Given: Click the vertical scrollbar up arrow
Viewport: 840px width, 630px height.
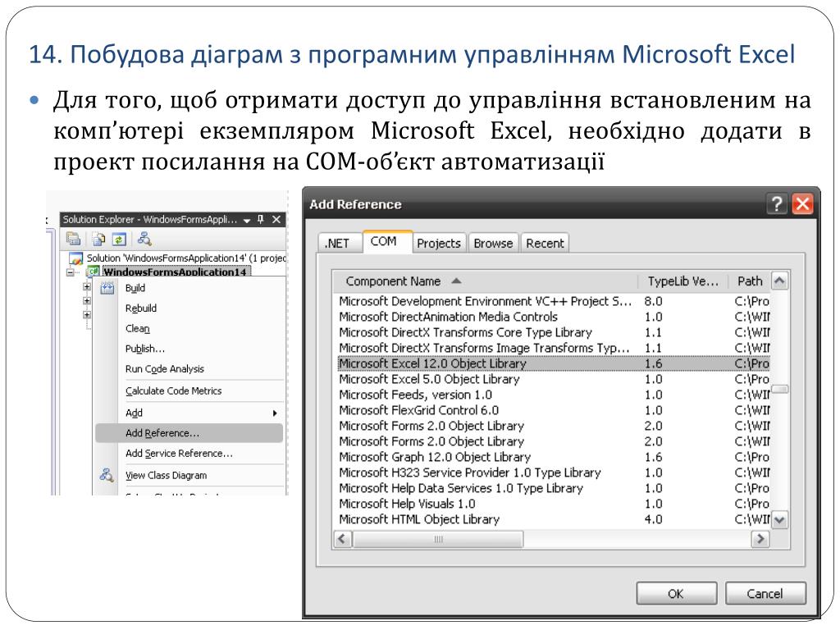Looking at the screenshot, I should [780, 281].
